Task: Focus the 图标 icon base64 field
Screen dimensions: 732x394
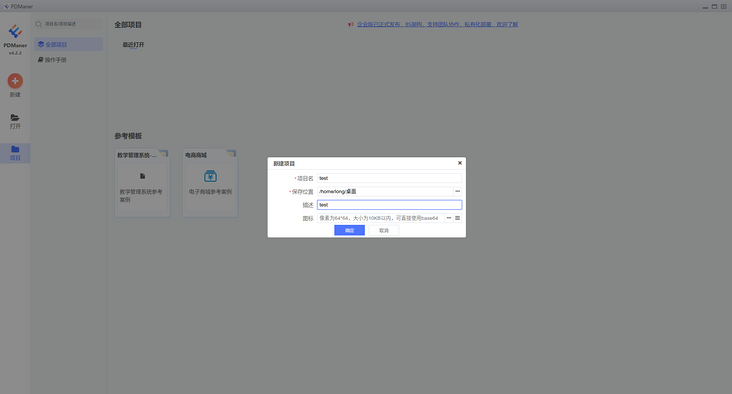Action: [x=380, y=218]
